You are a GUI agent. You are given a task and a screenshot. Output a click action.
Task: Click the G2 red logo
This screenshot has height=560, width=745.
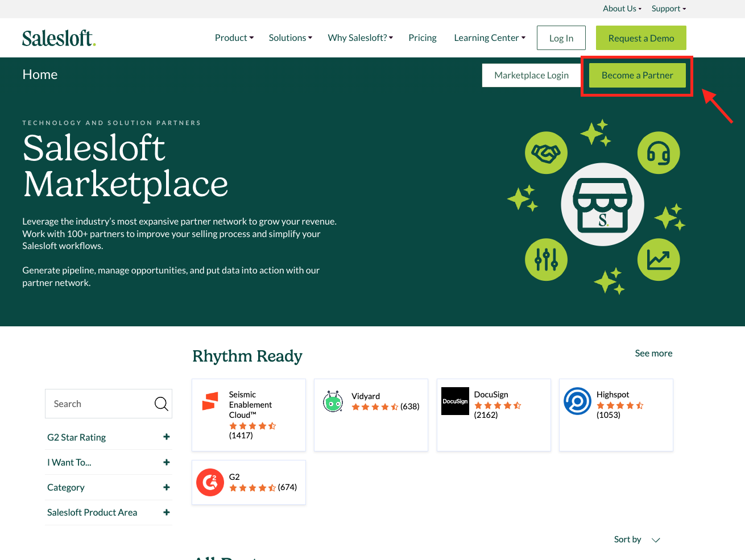[210, 482]
